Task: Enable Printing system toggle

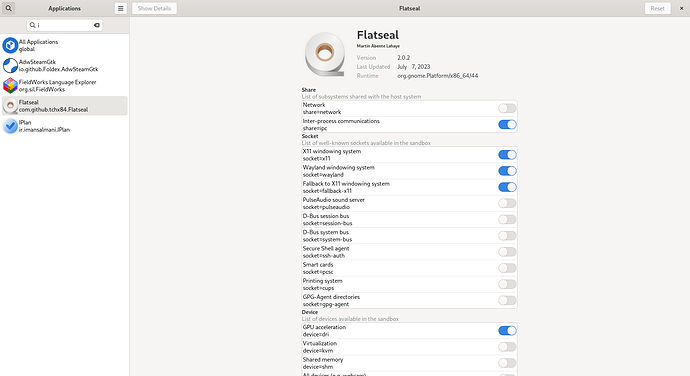Action: [507, 284]
